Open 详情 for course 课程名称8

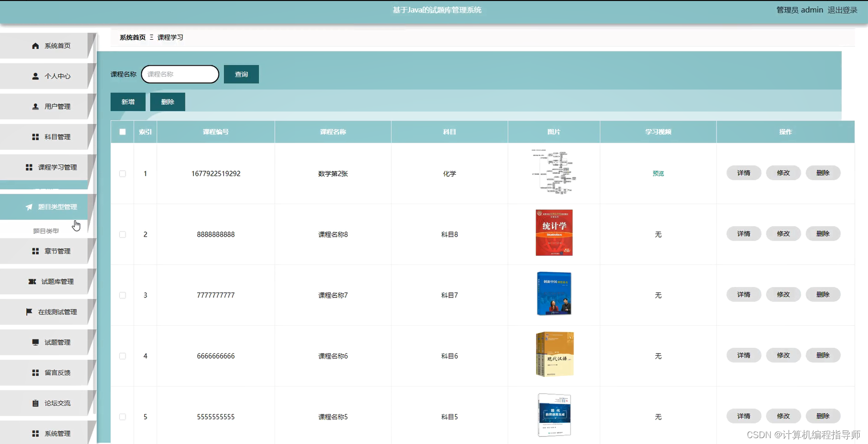(x=744, y=234)
